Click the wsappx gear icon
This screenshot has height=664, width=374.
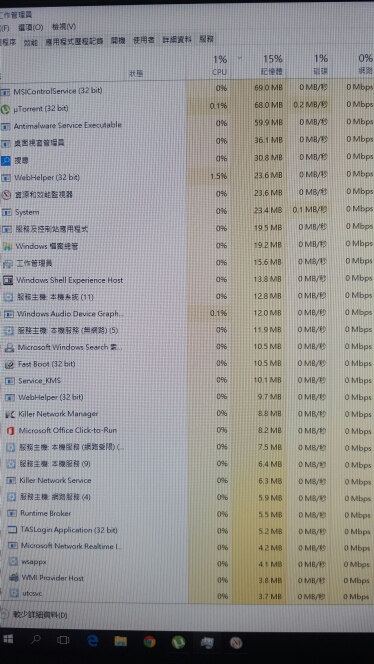[x=14, y=562]
